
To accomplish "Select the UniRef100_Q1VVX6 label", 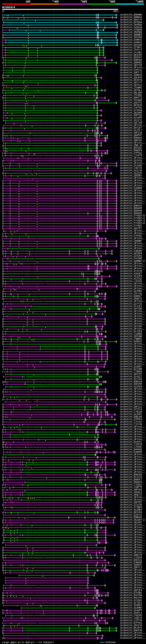I will click(131, 161).
